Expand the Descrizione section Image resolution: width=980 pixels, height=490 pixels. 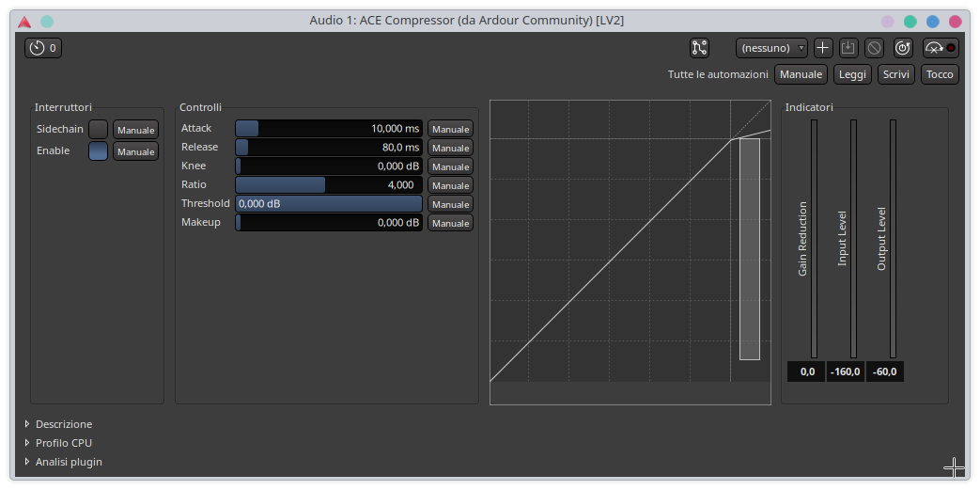coord(59,424)
